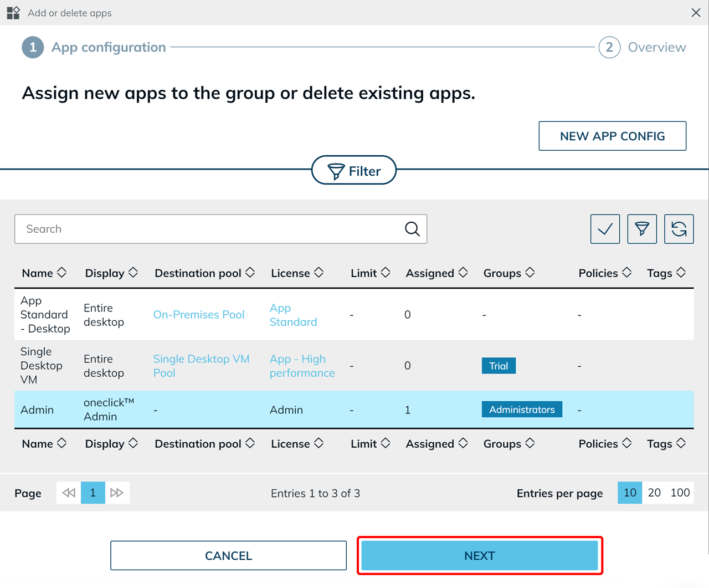Viewport: 709px width, 588px height.
Task: Open the Filter pill button
Action: coord(354,170)
